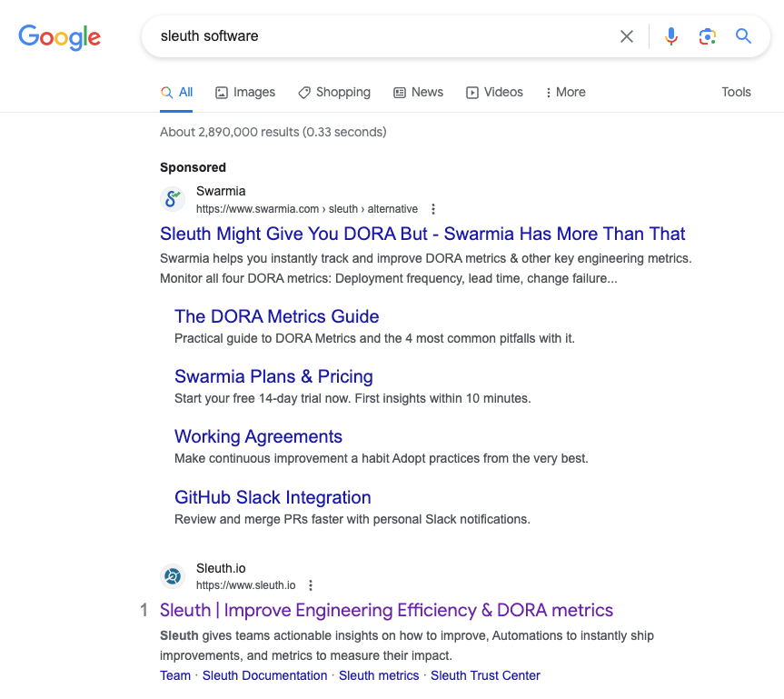Open Swarmia Plans & Pricing link

(273, 376)
